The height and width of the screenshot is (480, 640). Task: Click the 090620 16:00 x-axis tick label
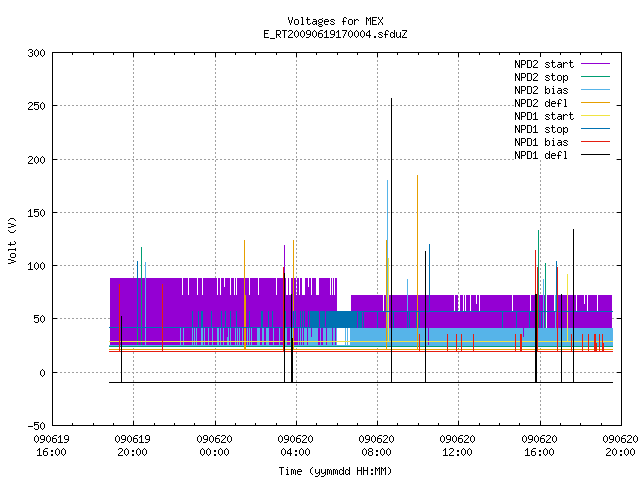[540, 446]
